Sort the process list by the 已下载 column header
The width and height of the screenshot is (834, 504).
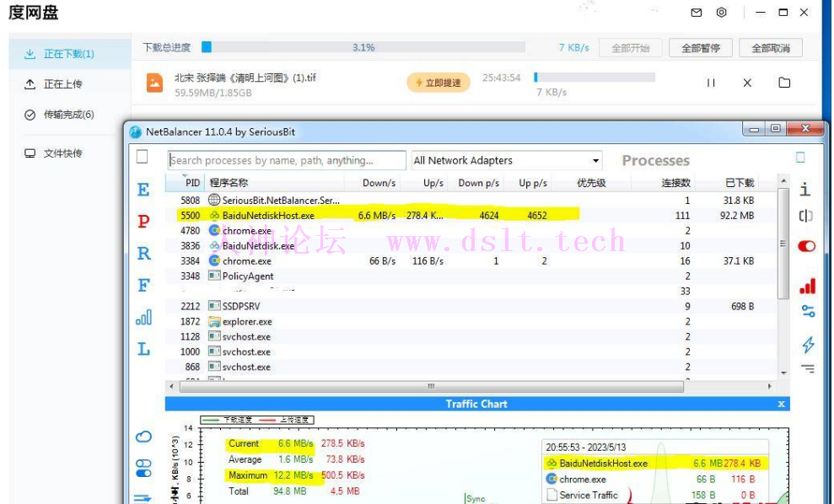tap(727, 183)
